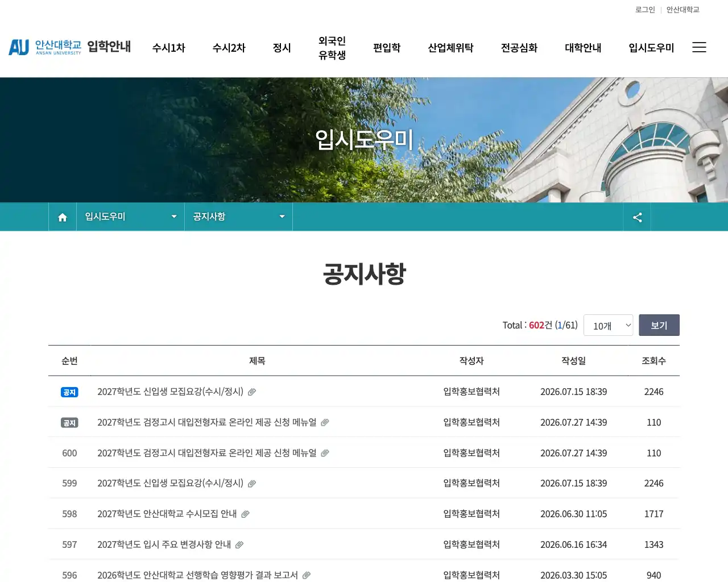Click attachment clip icon on row 596
Viewport: 728px width, 582px height.
[x=307, y=575]
